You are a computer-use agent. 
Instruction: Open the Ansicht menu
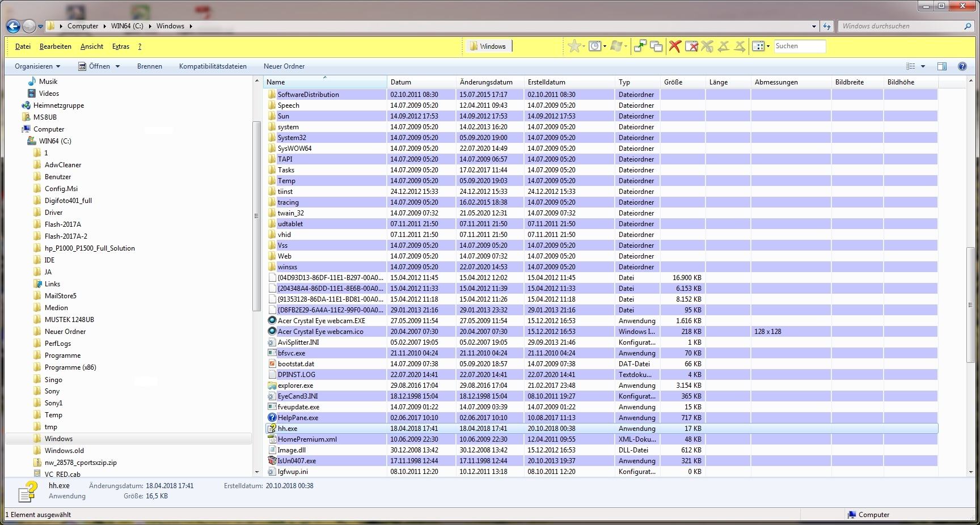click(x=92, y=46)
